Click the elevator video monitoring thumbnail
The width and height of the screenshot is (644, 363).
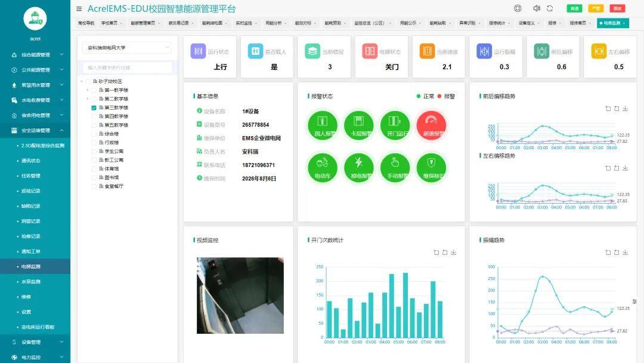click(x=240, y=295)
